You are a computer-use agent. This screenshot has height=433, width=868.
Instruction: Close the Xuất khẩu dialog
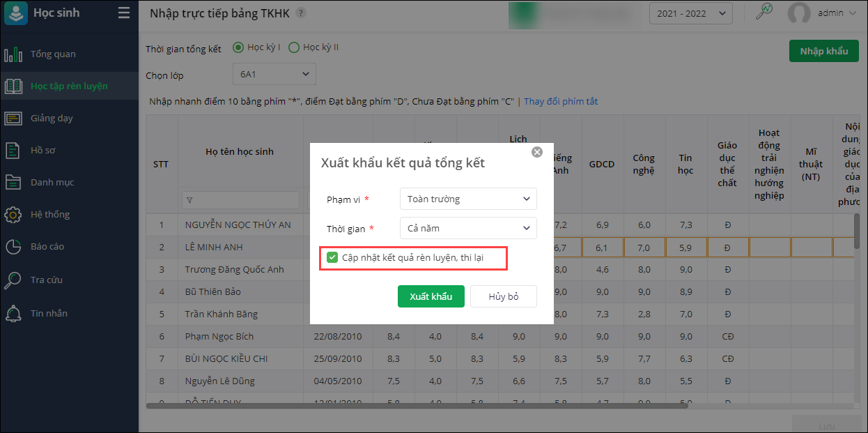(536, 151)
